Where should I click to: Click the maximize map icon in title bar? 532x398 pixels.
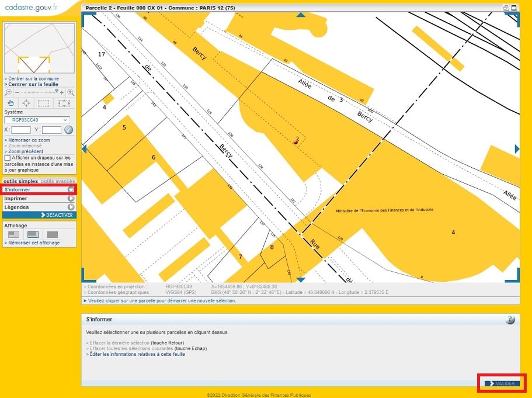pyautogui.click(x=514, y=8)
